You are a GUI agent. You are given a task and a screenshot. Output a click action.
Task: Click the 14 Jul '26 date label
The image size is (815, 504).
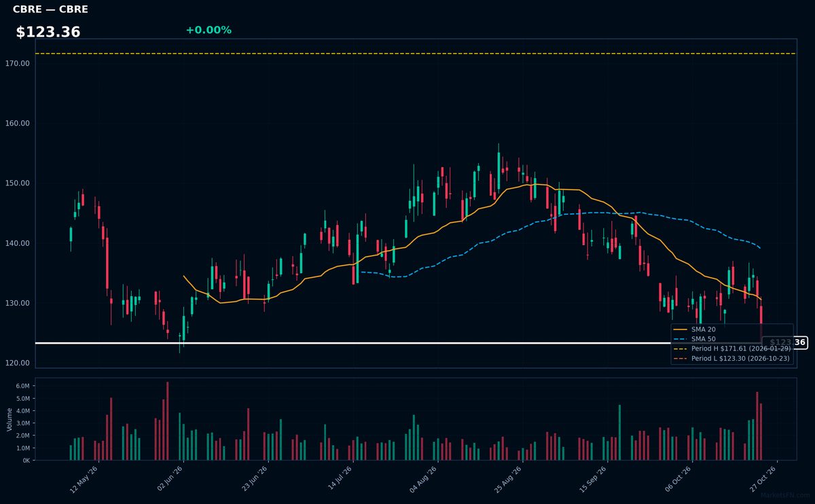(339, 479)
